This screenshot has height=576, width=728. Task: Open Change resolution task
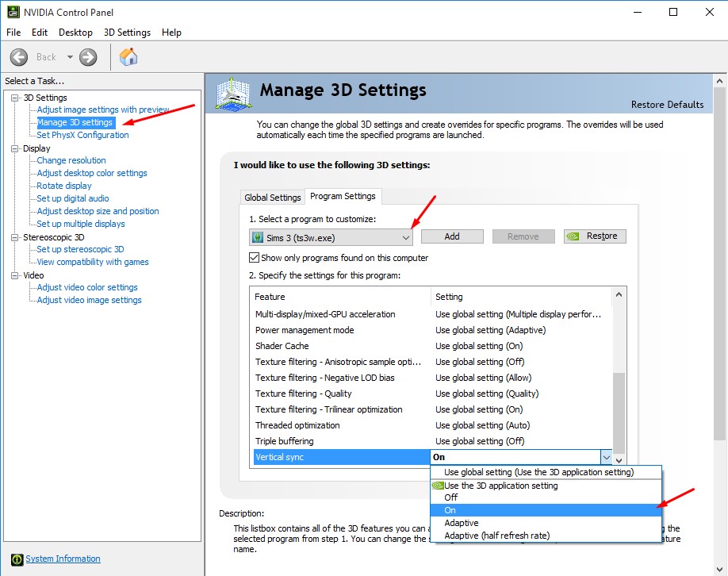coord(71,160)
